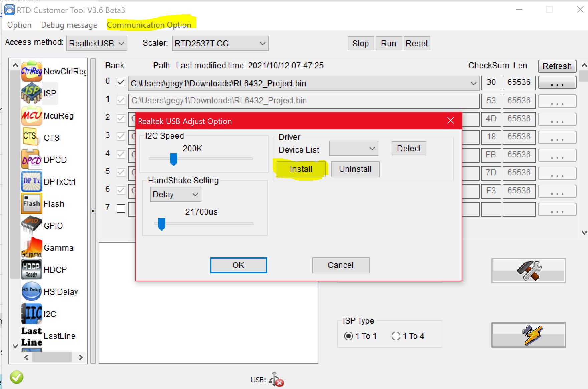Image resolution: width=588 pixels, height=389 pixels.
Task: Click Cancel in the USB Adjust dialog
Action: pyautogui.click(x=341, y=265)
